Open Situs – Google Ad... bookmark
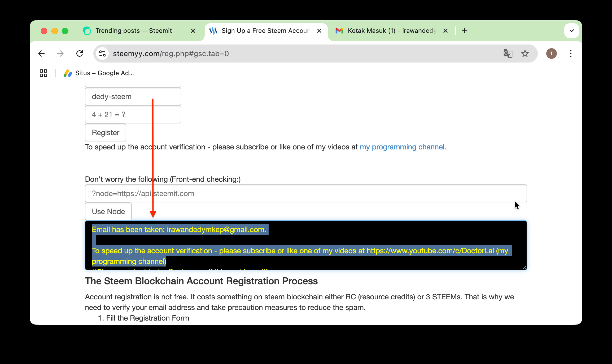The image size is (612, 364). (x=99, y=73)
